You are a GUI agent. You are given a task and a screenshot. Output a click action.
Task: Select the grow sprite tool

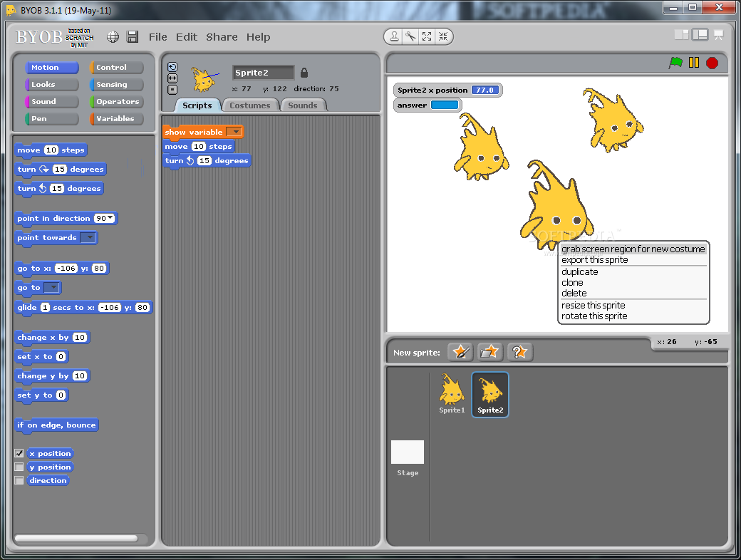427,36
